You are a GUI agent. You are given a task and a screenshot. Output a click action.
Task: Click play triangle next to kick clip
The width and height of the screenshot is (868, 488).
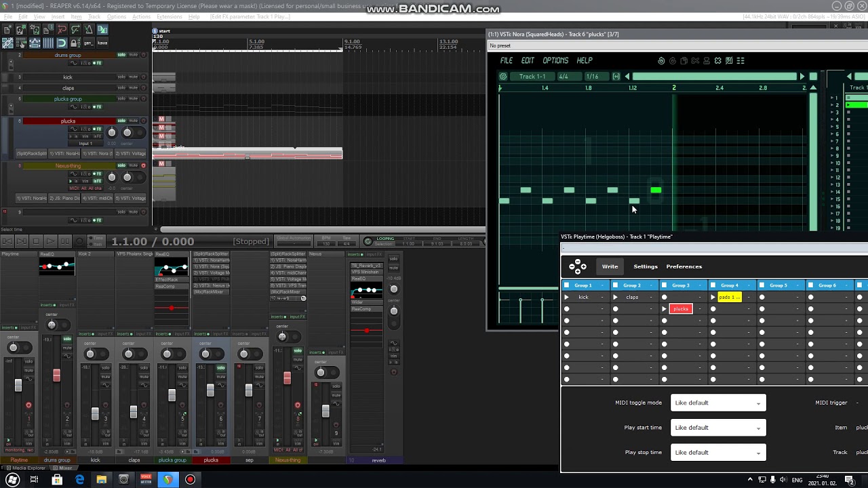click(567, 298)
